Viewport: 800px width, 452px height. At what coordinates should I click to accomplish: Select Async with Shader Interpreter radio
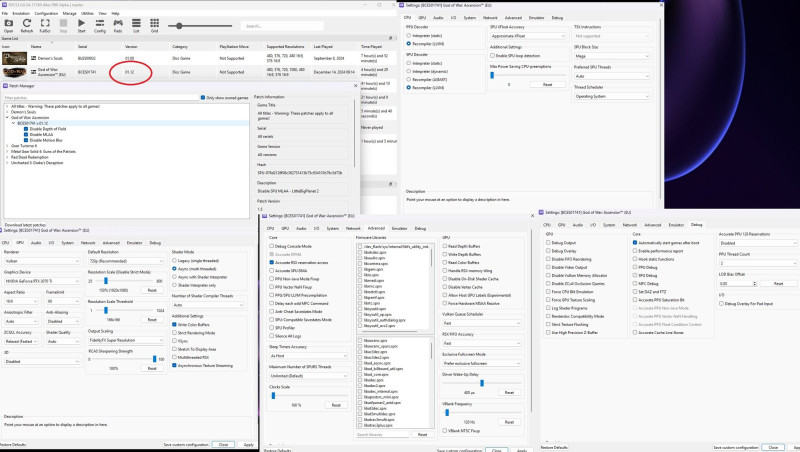pos(174,277)
